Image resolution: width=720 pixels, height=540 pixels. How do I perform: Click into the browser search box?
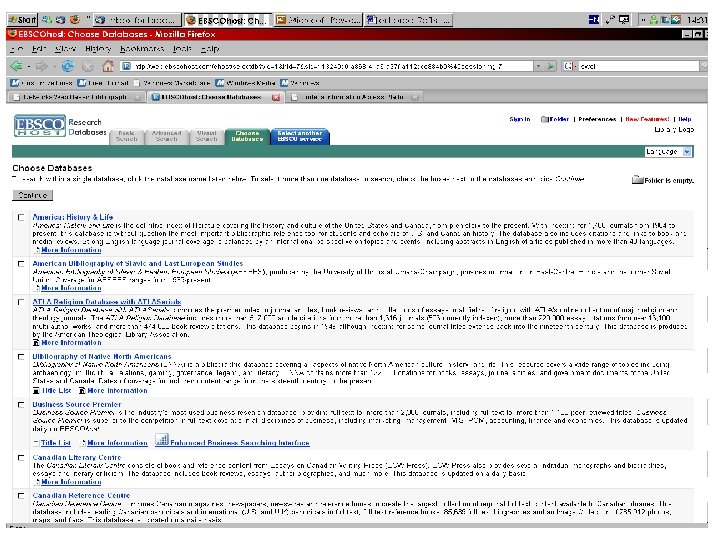[x=637, y=67]
